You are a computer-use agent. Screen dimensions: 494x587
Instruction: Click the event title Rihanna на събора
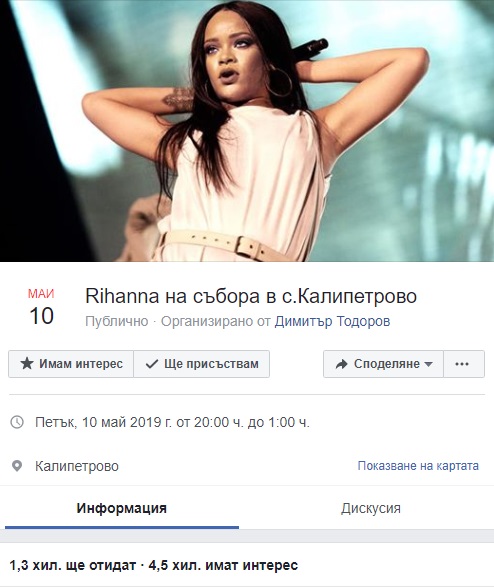251,296
